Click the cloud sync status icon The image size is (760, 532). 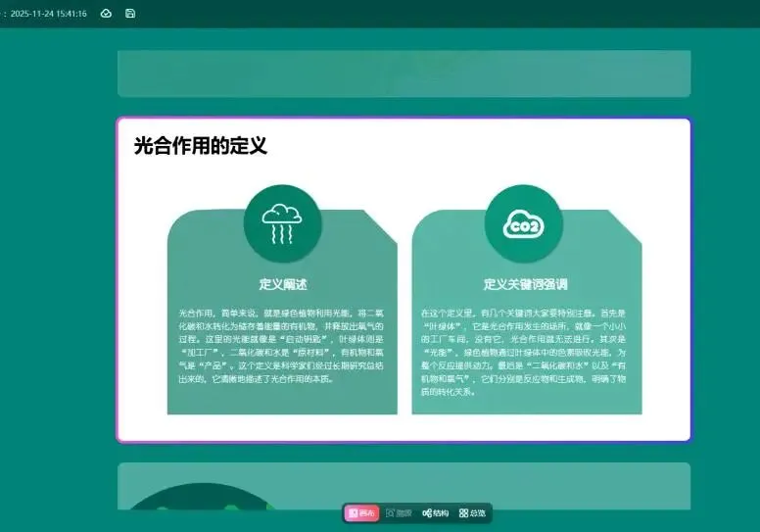tap(106, 14)
